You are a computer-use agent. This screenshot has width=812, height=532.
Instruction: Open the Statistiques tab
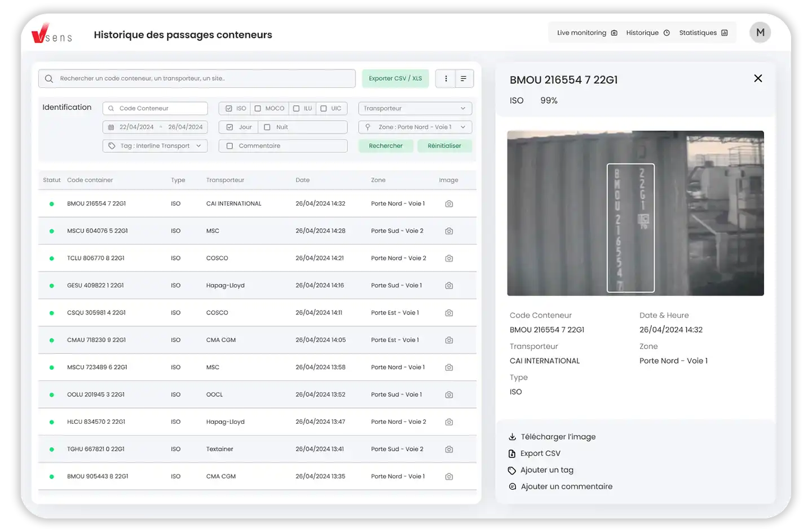pyautogui.click(x=703, y=33)
